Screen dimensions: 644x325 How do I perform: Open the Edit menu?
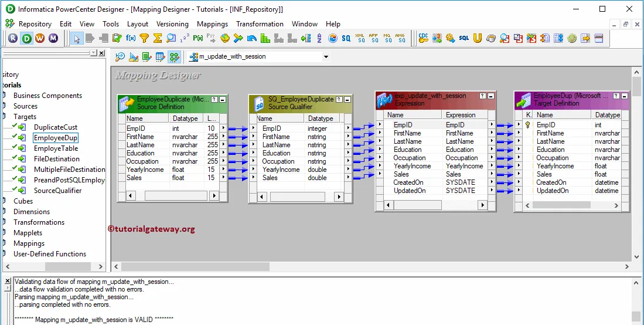click(66, 24)
